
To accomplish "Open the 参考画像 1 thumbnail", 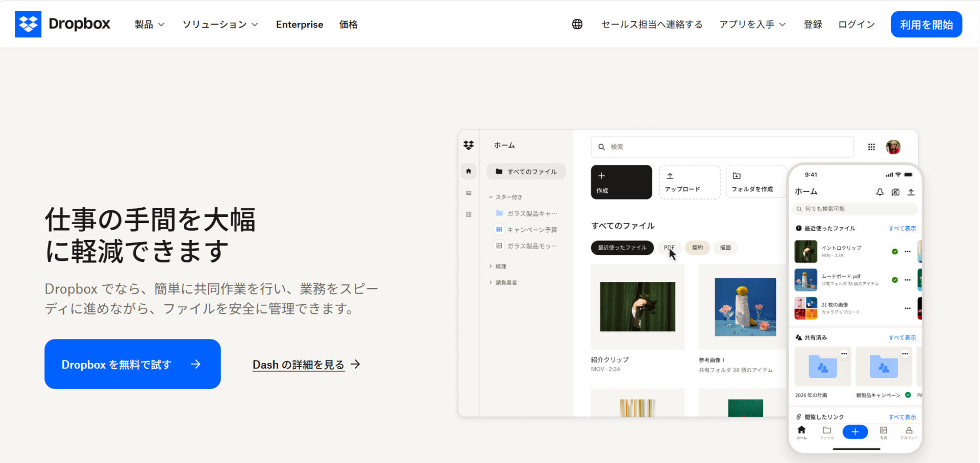I will click(x=743, y=307).
